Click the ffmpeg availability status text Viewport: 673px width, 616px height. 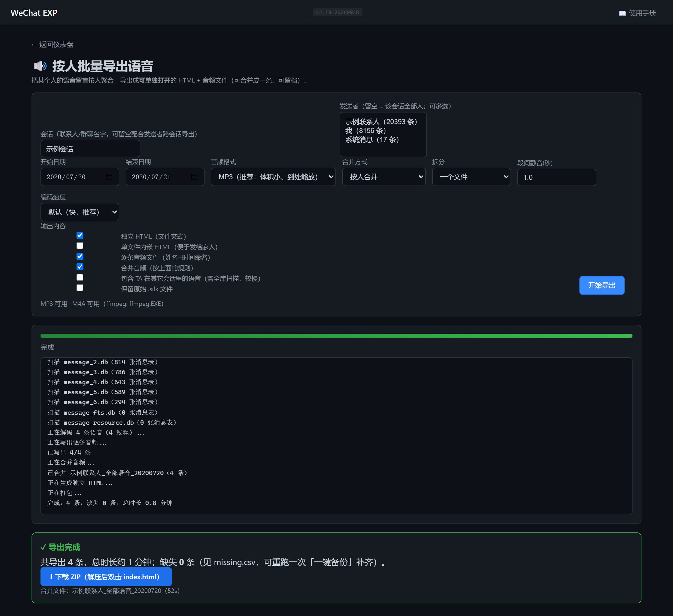102,304
